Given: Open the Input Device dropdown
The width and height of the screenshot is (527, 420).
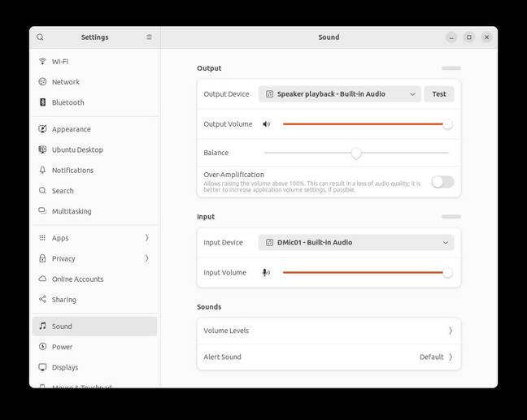Looking at the screenshot, I should [355, 242].
